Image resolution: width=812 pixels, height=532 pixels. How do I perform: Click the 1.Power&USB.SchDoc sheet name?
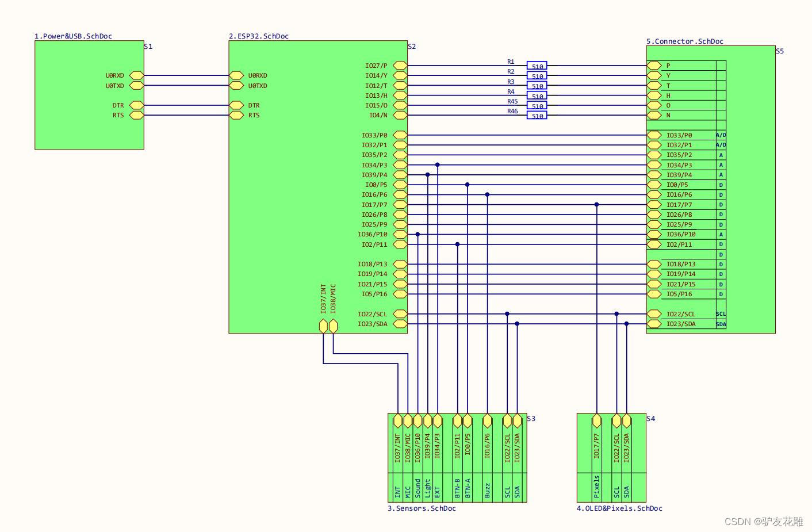(74, 36)
